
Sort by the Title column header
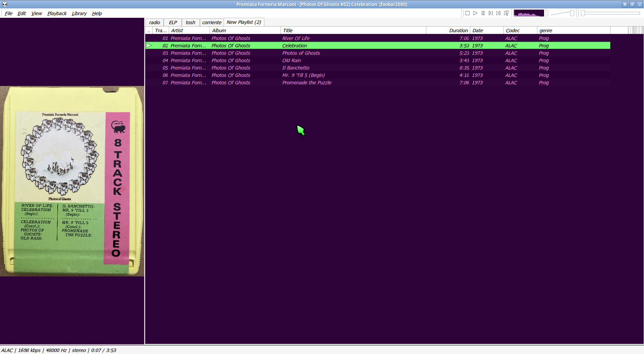(x=353, y=31)
